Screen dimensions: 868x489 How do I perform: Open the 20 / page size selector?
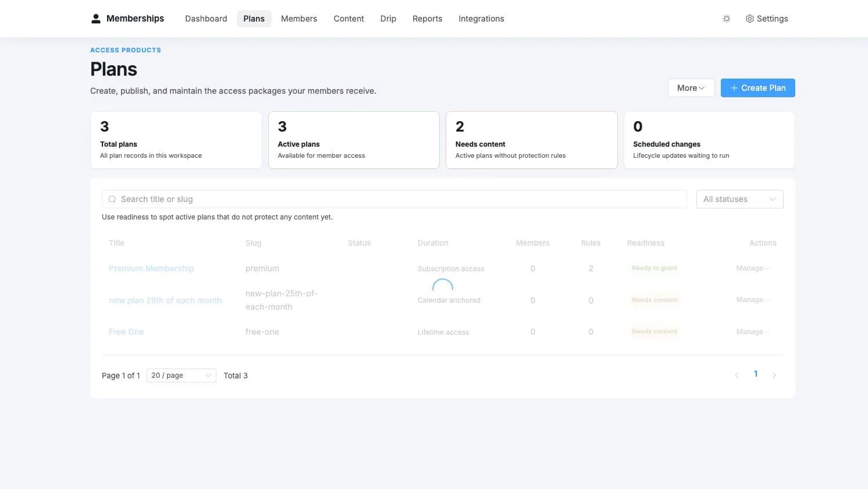pos(182,375)
